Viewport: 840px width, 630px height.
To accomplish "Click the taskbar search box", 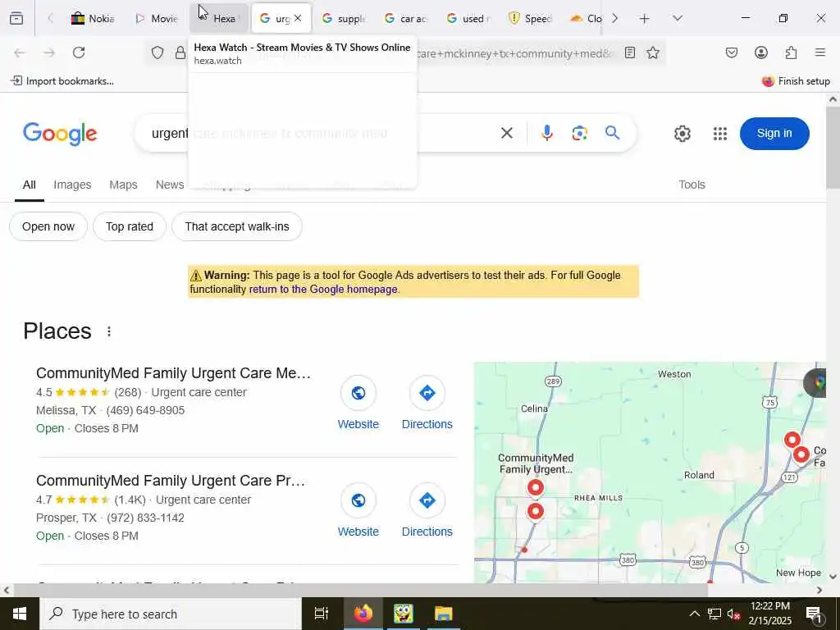I will tap(171, 614).
